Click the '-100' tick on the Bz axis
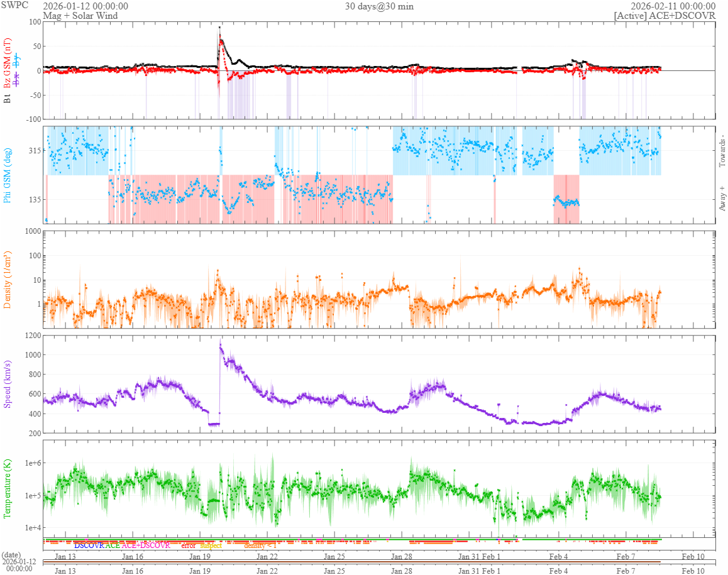 (x=33, y=119)
